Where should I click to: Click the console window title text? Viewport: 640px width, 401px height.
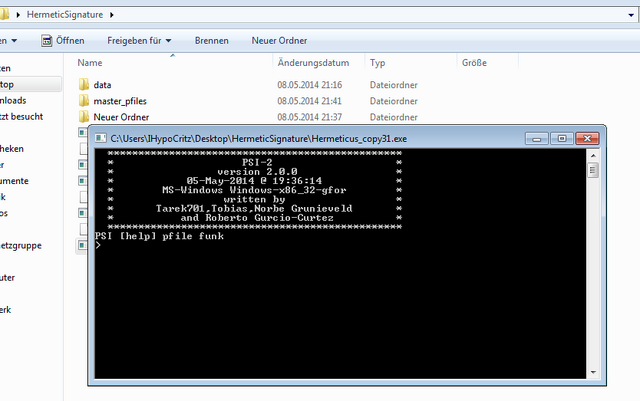(258, 138)
